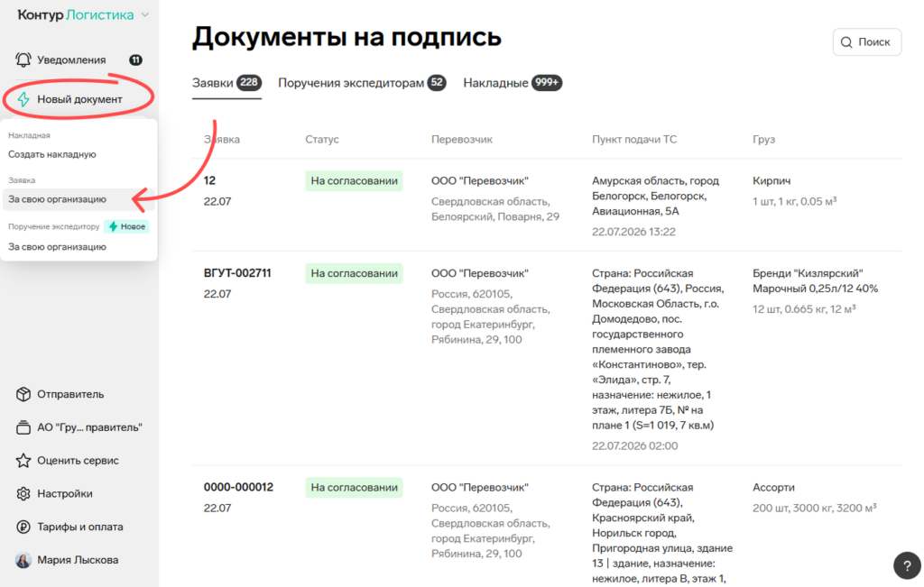
Task: Click the На согласовании status of 0000-000012
Action: tap(354, 488)
